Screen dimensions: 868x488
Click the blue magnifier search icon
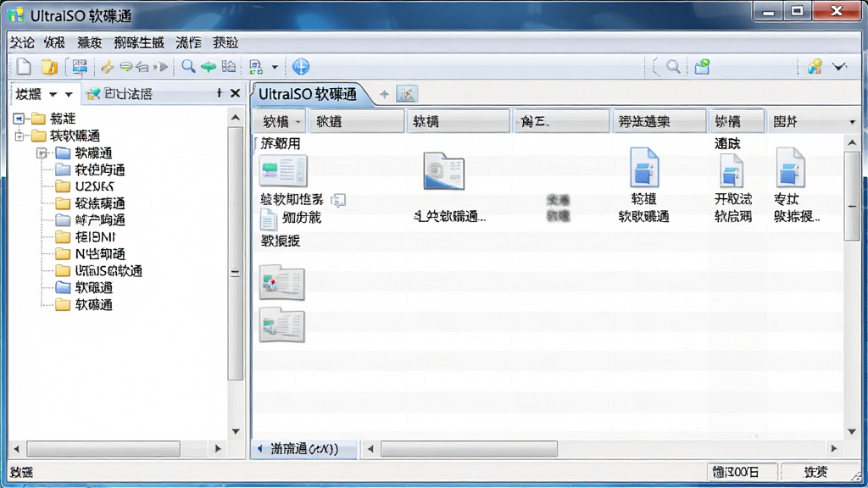pos(188,67)
